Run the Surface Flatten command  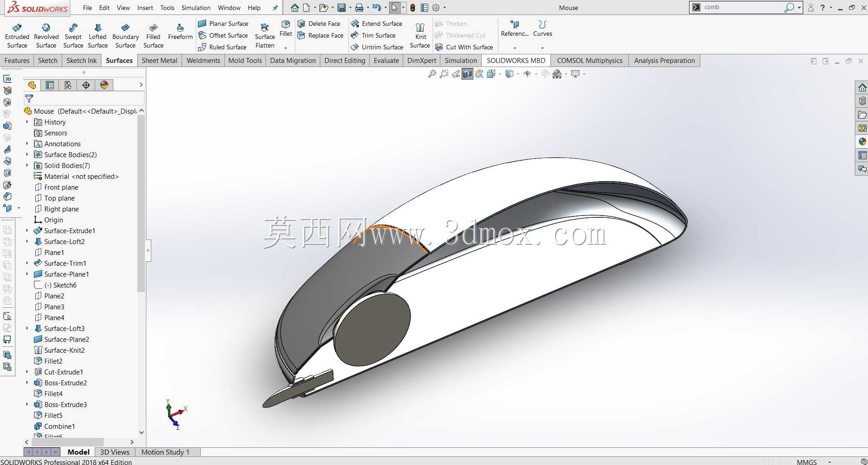pyautogui.click(x=265, y=35)
